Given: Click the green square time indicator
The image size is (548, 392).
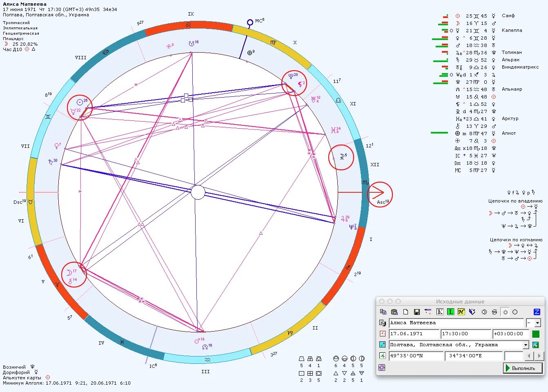Looking at the screenshot, I should 536,334.
